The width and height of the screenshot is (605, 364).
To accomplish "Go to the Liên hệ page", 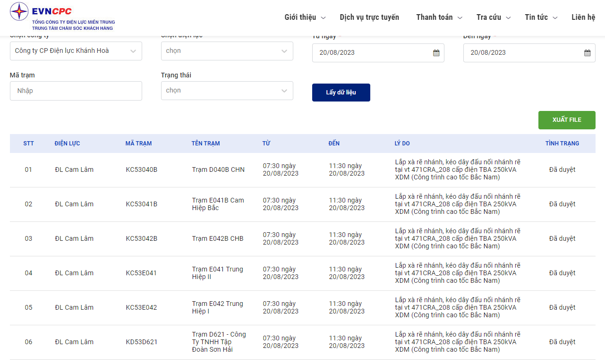I will 583,17.
